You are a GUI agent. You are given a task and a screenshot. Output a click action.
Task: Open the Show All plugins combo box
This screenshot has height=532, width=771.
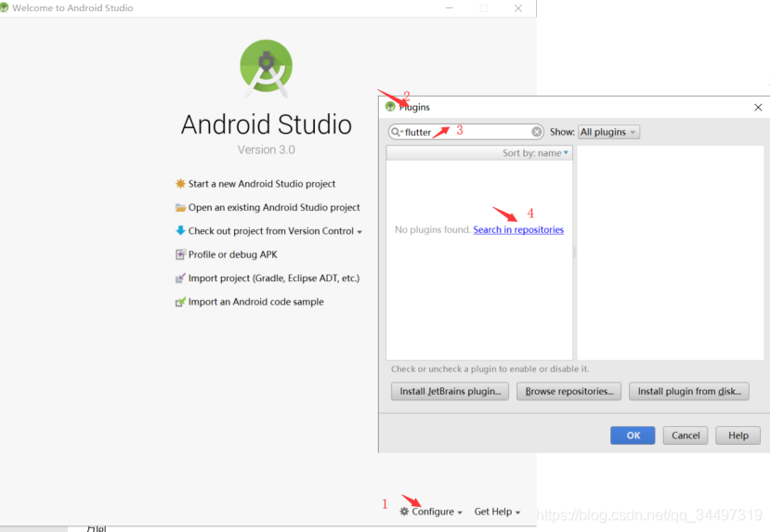608,132
